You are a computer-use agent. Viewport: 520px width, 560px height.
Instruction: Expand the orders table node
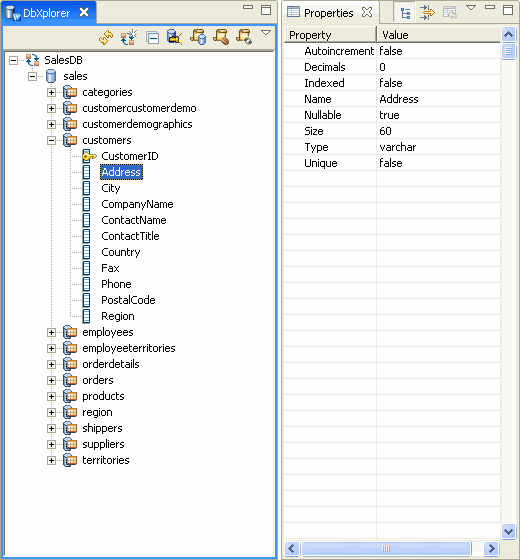[51, 381]
